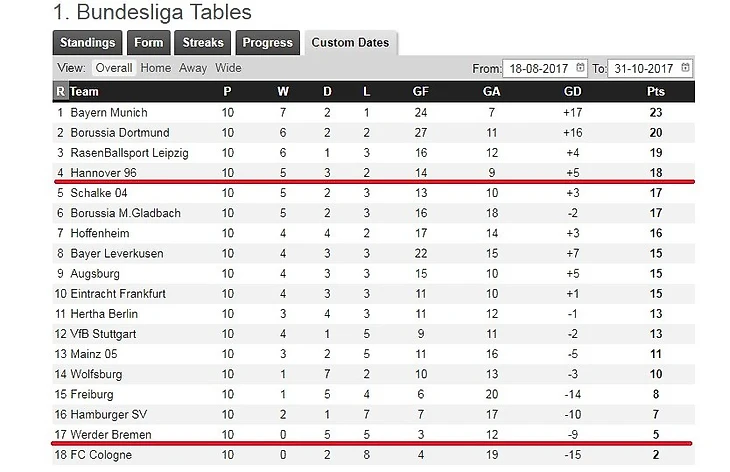
Task: Click the To date field
Action: [647, 68]
